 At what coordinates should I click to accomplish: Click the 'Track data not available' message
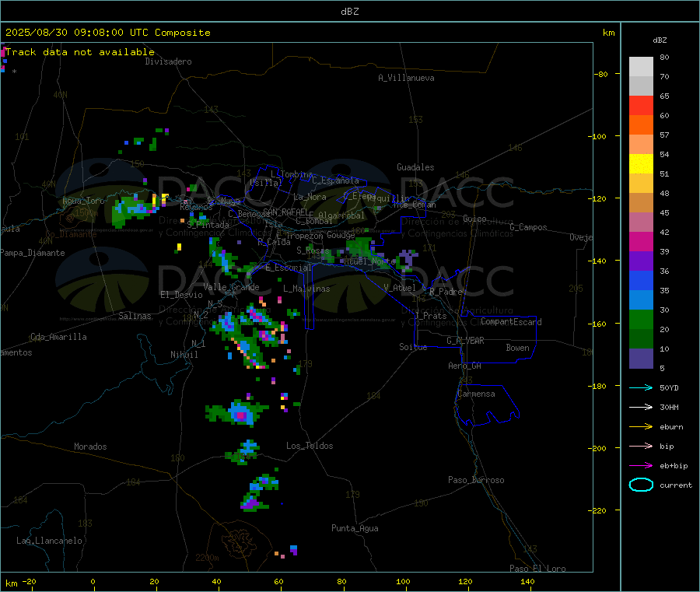pyautogui.click(x=80, y=52)
